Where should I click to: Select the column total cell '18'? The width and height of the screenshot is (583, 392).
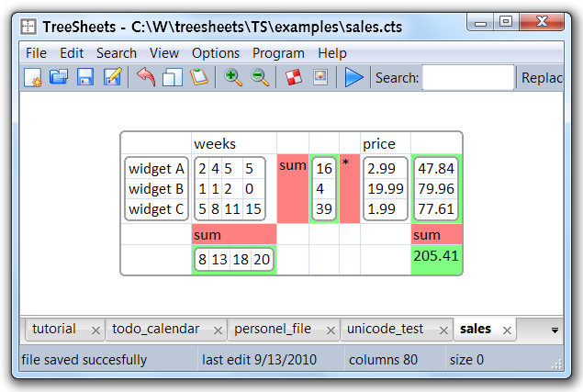click(241, 259)
